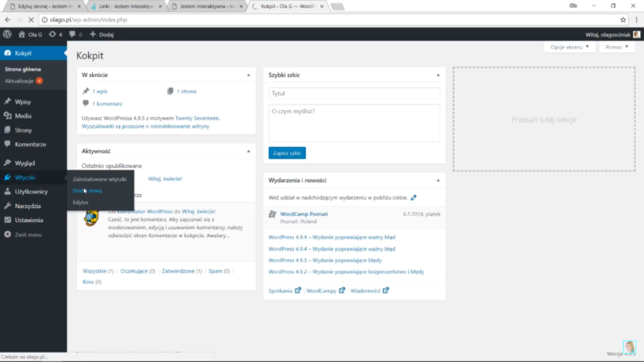Open Strona główna submenu entry
The image size is (644, 362).
23,69
